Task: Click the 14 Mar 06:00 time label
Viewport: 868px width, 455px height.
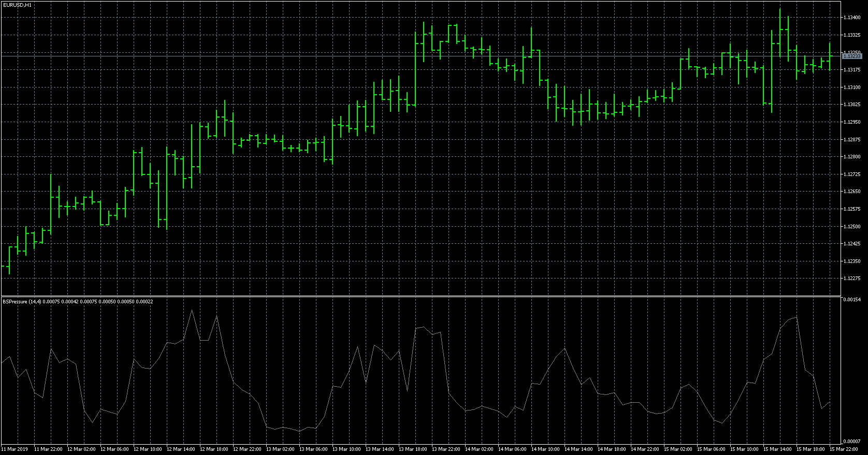Action: [512, 449]
